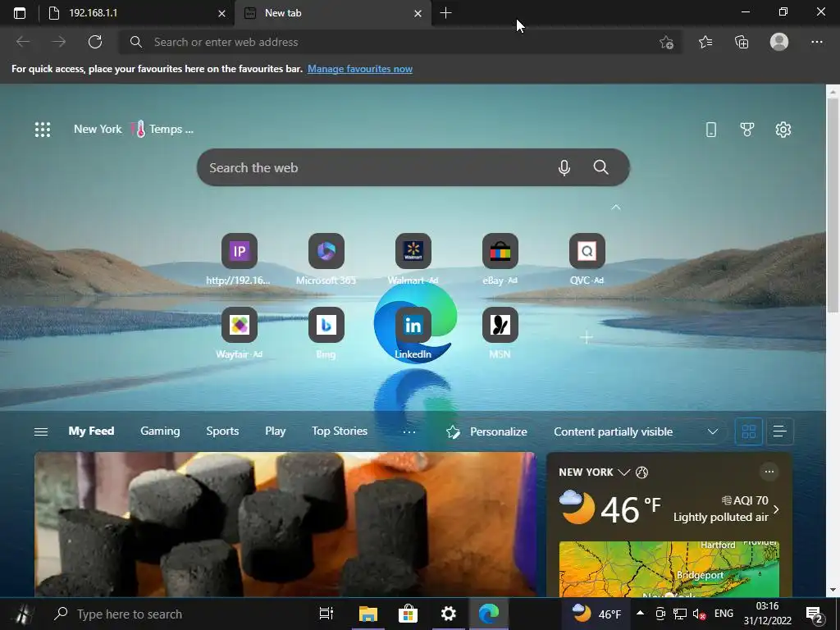The width and height of the screenshot is (840, 630).
Task: Click the page vertical scrollbar thumb
Action: 833,205
